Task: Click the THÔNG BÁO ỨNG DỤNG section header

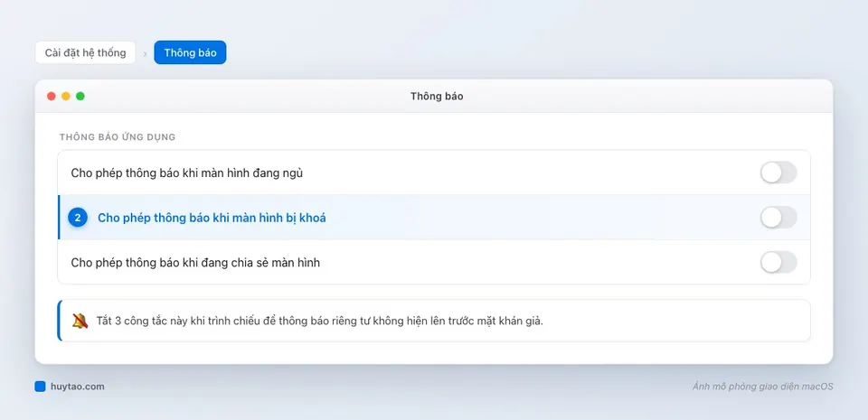Action: tap(118, 137)
